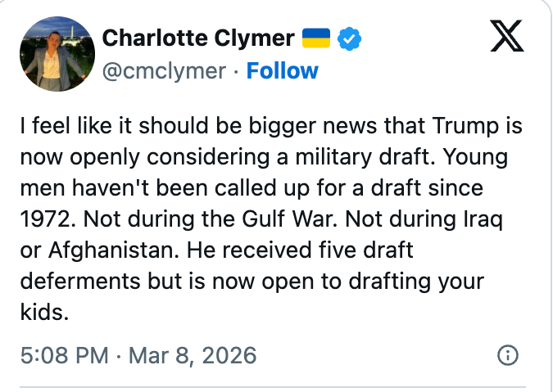Click the dot separator before Follow

tap(236, 71)
